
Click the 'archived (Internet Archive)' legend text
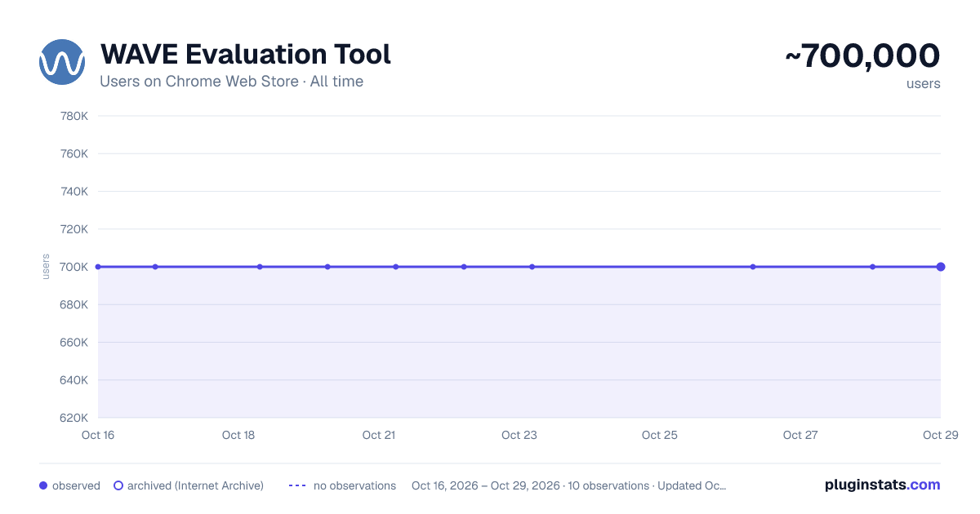[195, 485]
